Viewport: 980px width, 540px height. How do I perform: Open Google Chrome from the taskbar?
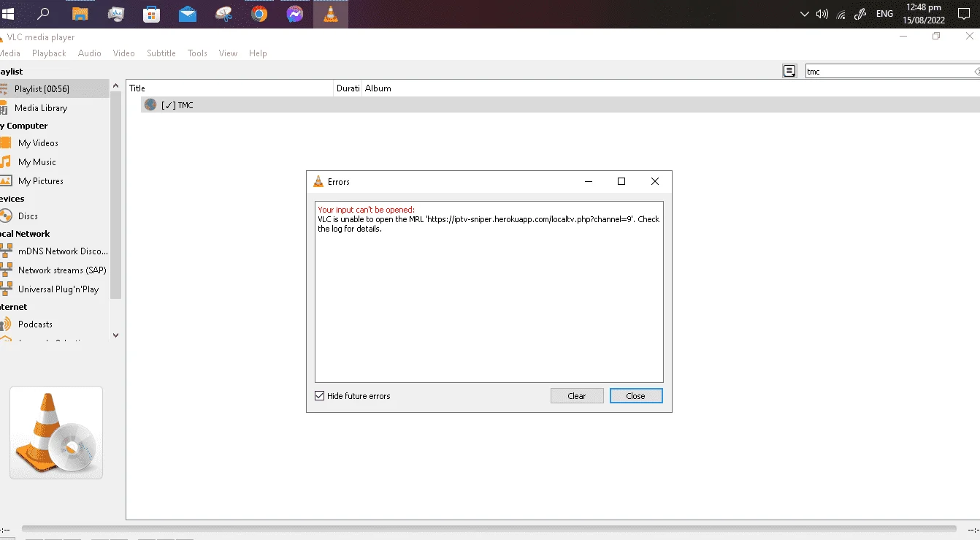[259, 14]
